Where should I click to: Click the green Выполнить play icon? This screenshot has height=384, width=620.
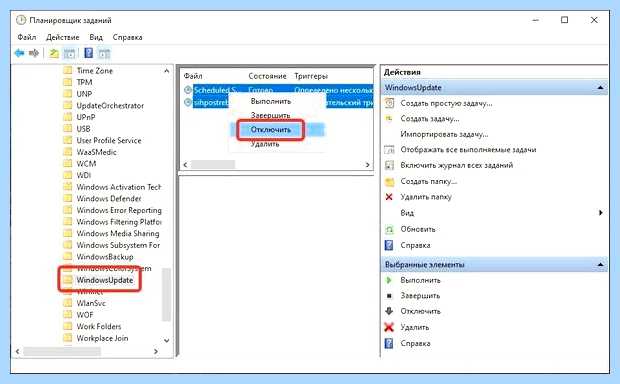(x=389, y=280)
